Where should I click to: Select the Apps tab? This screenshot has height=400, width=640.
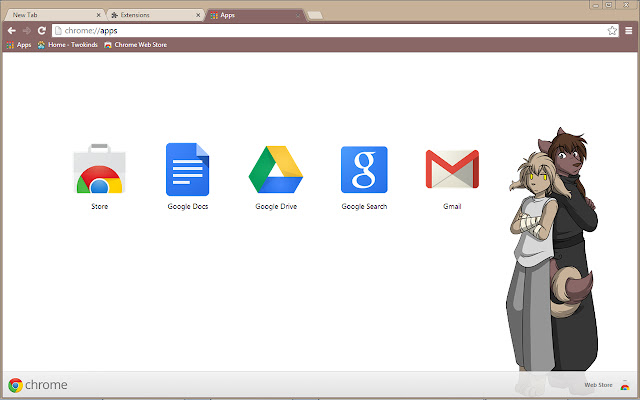(x=255, y=15)
